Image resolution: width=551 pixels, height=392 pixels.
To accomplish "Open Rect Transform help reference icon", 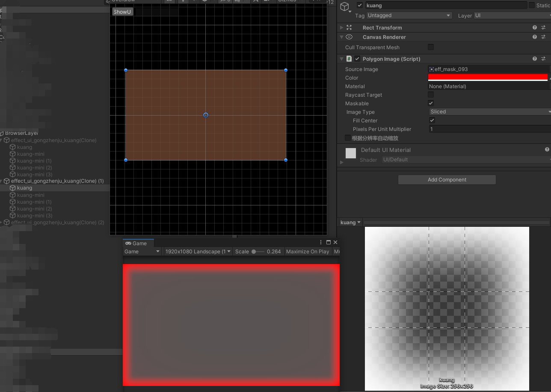I will (x=535, y=27).
